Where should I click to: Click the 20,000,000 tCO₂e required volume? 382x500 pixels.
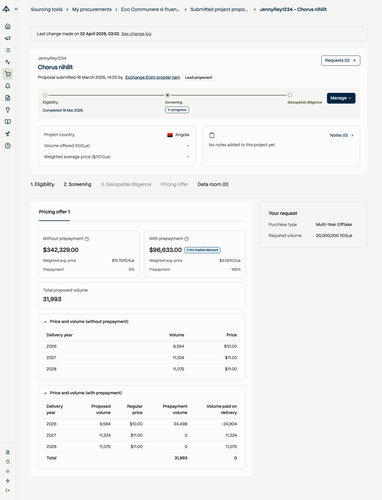(x=334, y=236)
